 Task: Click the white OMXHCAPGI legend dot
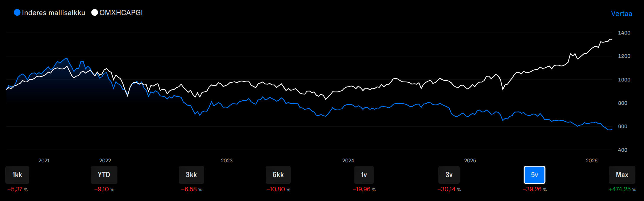pyautogui.click(x=95, y=12)
